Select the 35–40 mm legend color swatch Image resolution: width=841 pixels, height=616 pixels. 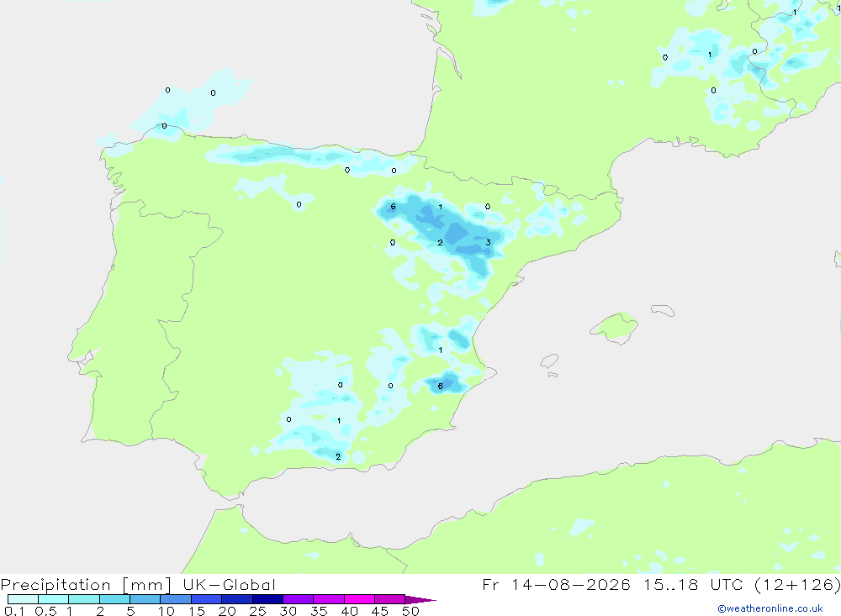tap(329, 599)
